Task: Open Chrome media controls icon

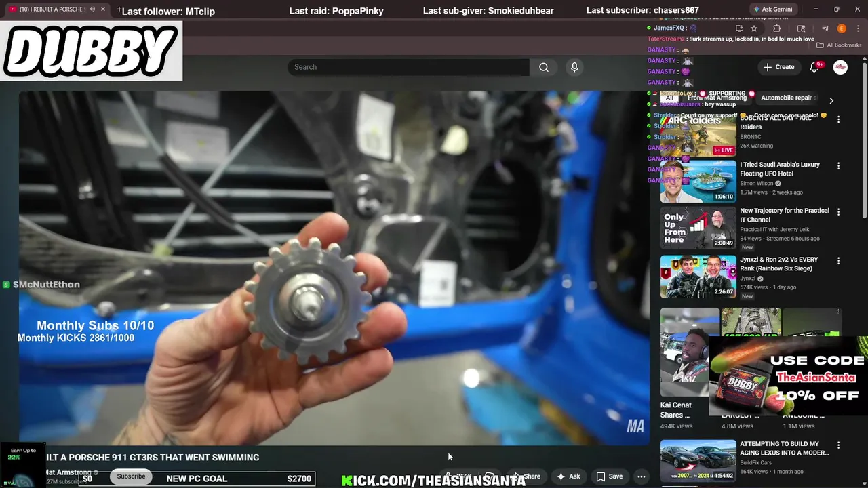Action: [x=825, y=28]
